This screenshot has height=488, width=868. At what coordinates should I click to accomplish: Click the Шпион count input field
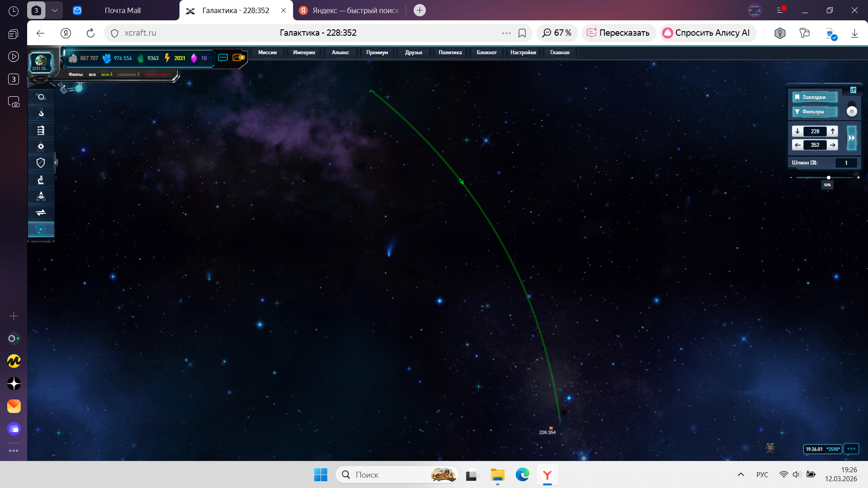point(846,163)
